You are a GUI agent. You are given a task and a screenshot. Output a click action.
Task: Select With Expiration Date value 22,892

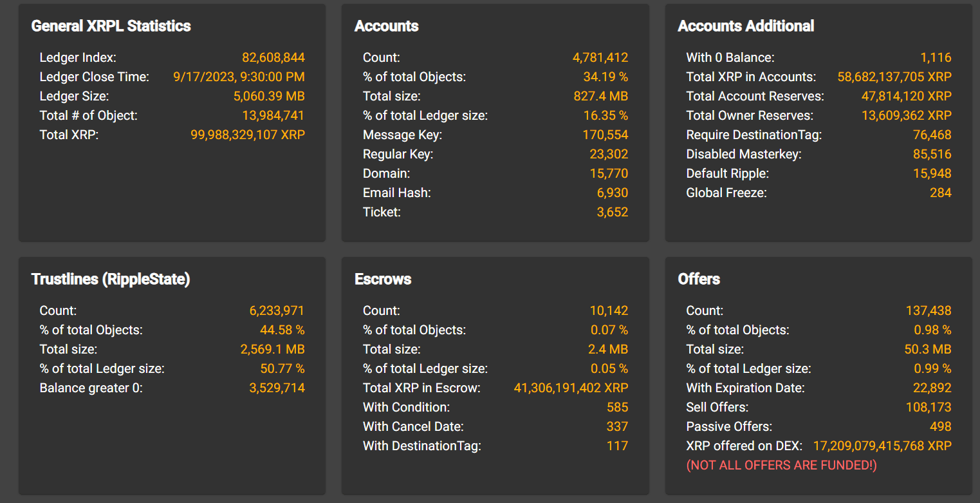point(932,388)
